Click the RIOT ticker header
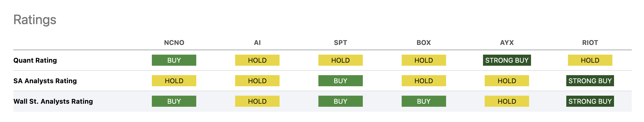The image size is (644, 122). pyautogui.click(x=590, y=43)
